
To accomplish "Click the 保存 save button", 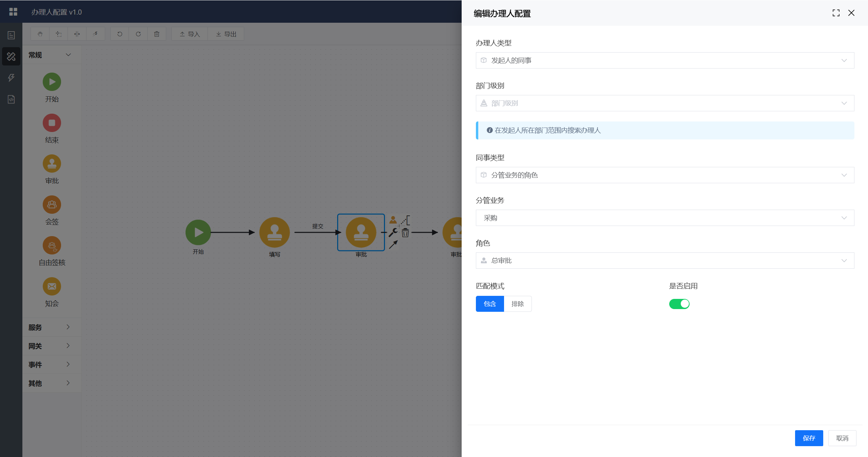I will click(x=809, y=438).
